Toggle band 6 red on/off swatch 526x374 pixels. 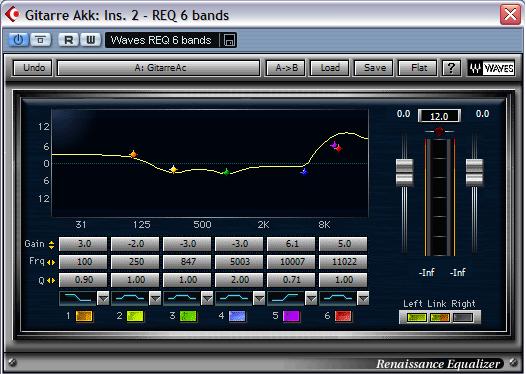point(343,316)
